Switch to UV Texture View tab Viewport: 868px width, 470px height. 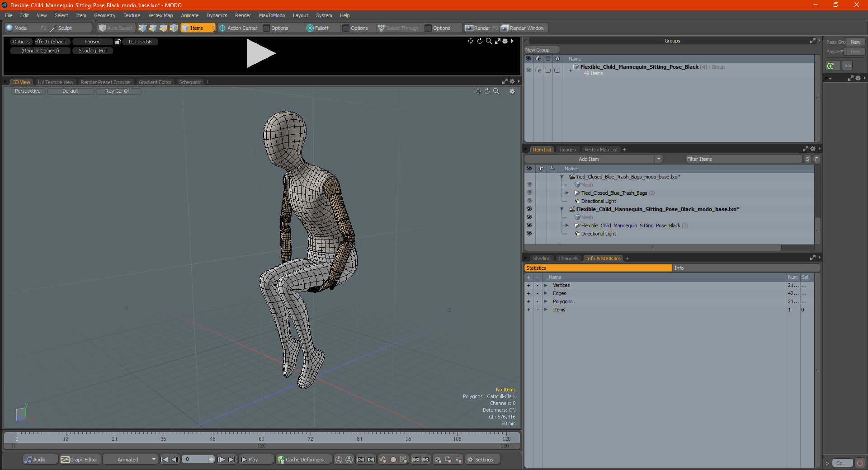(56, 82)
